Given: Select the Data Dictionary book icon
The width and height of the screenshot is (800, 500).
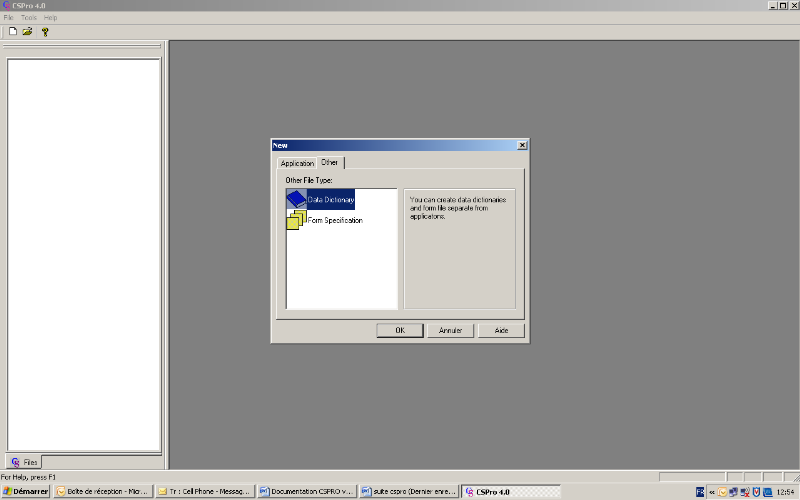Looking at the screenshot, I should click(296, 199).
